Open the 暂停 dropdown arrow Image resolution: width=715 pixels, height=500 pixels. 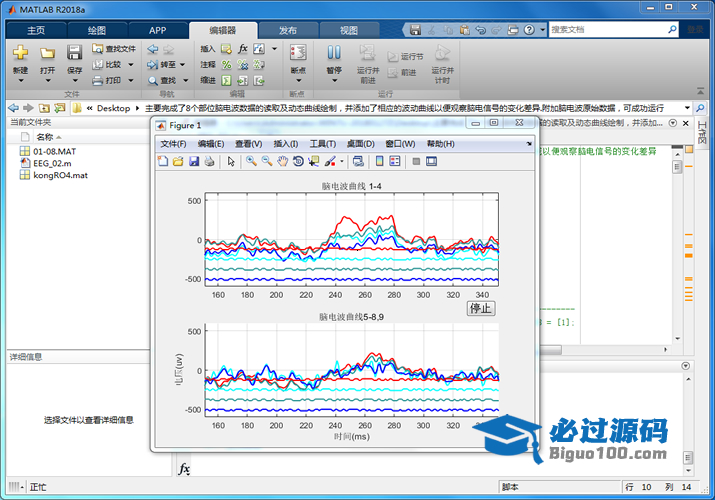tap(334, 81)
